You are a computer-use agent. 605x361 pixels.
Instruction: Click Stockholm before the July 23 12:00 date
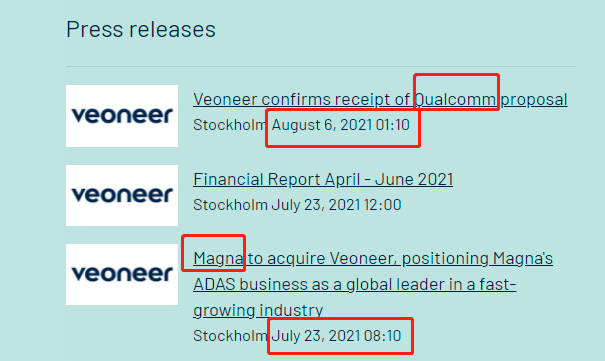point(230,205)
